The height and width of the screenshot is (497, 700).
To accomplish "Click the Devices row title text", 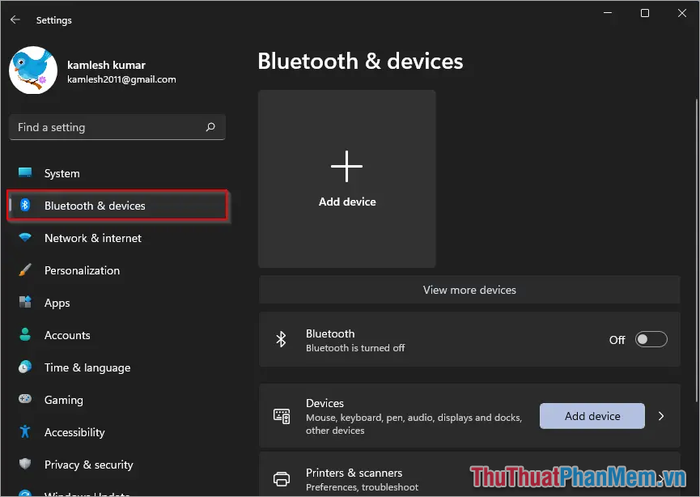I will click(x=325, y=403).
